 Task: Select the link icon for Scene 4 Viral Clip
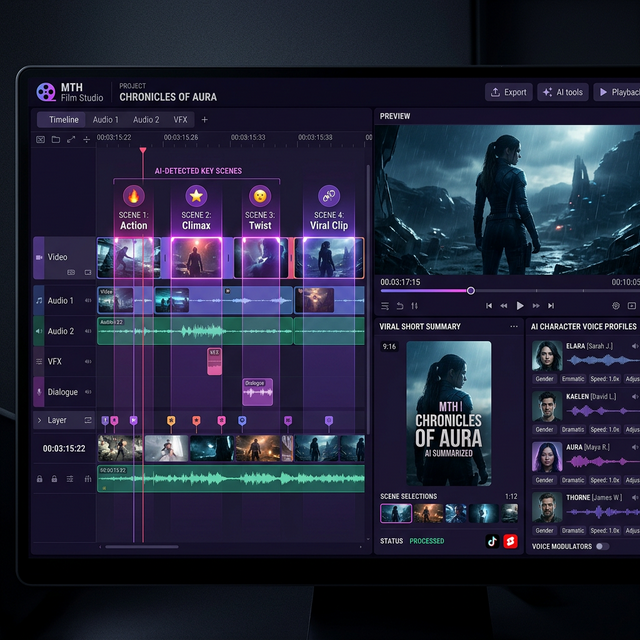coord(329,196)
